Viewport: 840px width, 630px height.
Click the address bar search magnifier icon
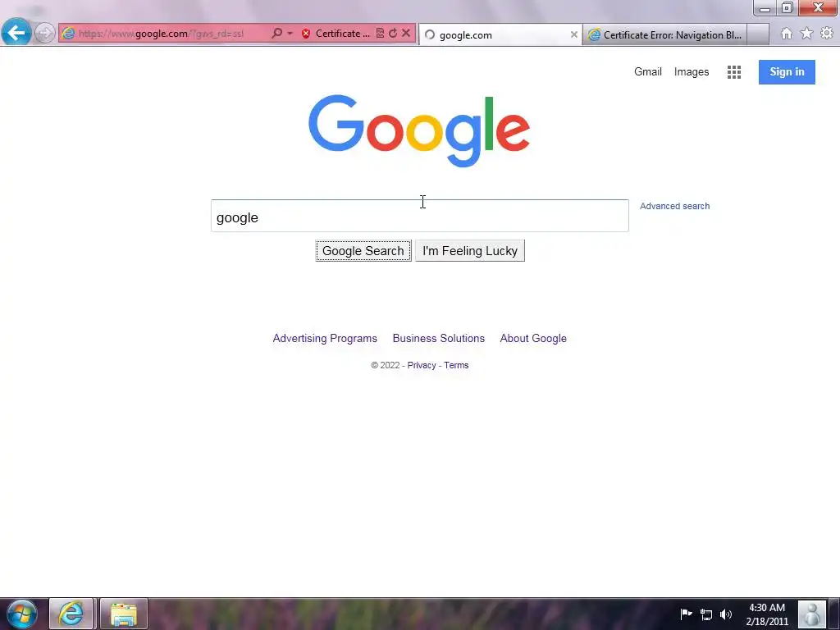coord(276,33)
